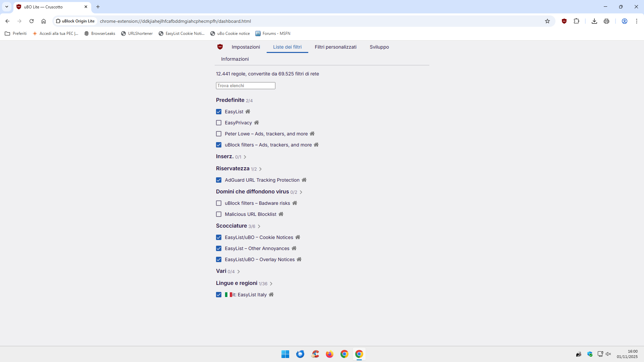Viewport: 644px width, 362px height.
Task: Open URLShortener bookmark
Action: pyautogui.click(x=137, y=34)
